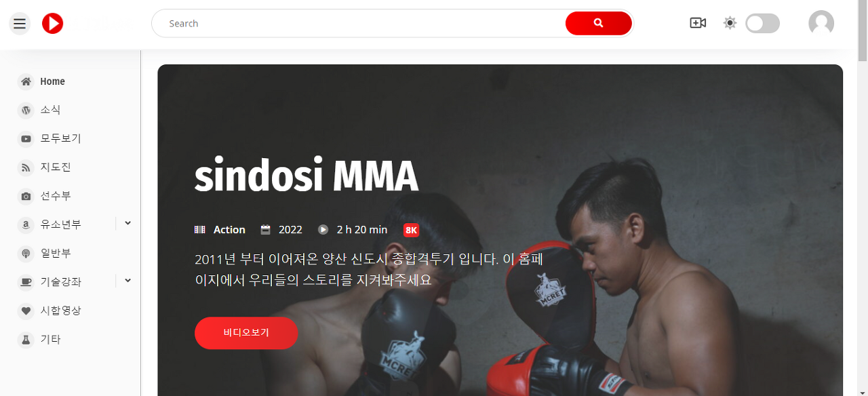
Task: Click the 8K quality badge
Action: pos(411,230)
